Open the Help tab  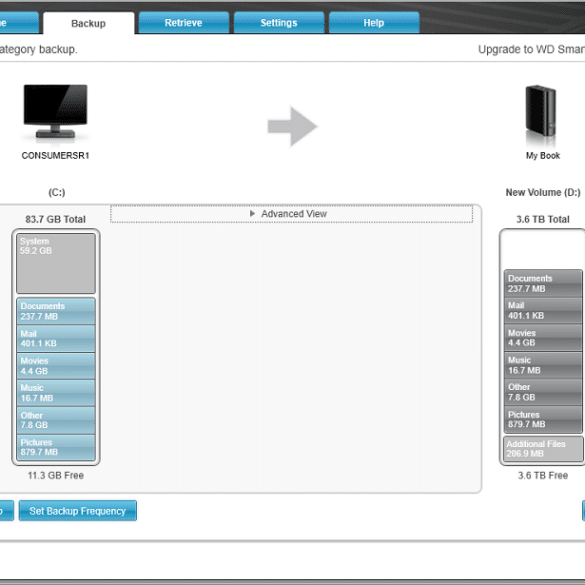(x=374, y=23)
